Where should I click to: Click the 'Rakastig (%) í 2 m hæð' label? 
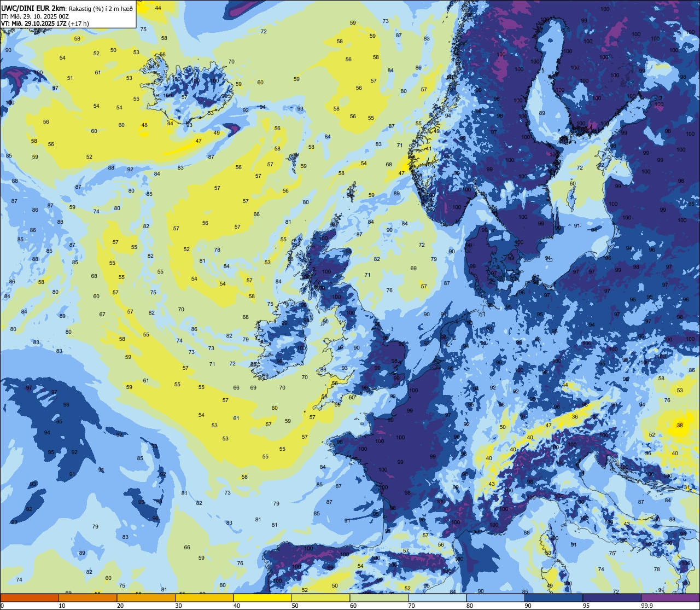[x=101, y=8]
